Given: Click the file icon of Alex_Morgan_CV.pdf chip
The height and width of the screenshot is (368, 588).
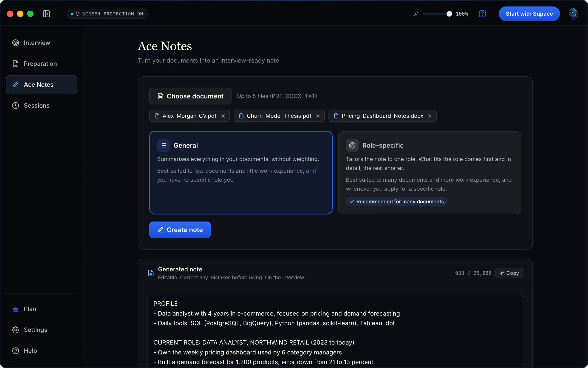Looking at the screenshot, I should coord(157,116).
